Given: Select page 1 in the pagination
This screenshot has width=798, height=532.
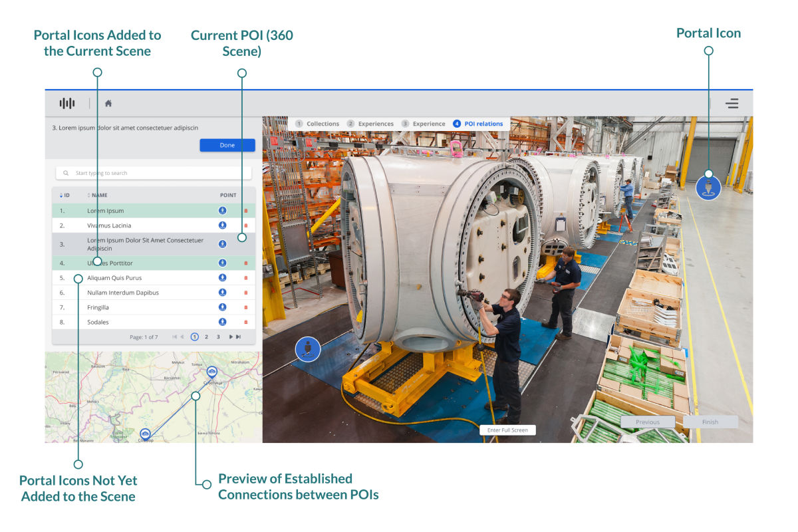Looking at the screenshot, I should tap(194, 337).
